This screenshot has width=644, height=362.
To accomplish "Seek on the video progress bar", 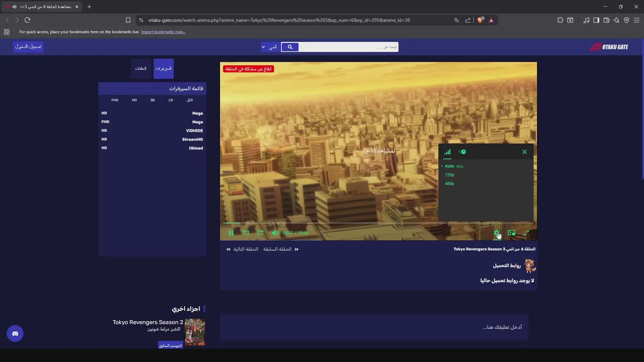I will (x=378, y=222).
